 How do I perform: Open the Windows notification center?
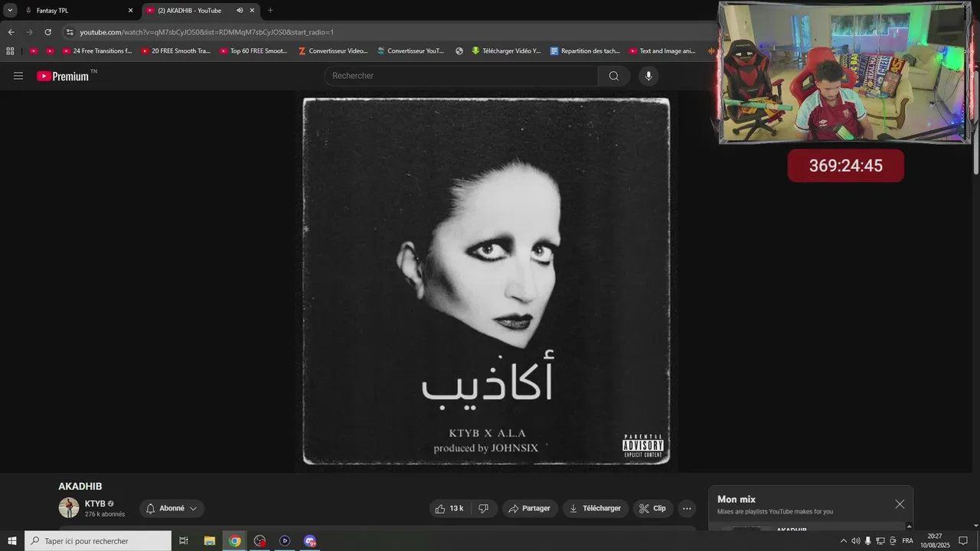point(963,541)
